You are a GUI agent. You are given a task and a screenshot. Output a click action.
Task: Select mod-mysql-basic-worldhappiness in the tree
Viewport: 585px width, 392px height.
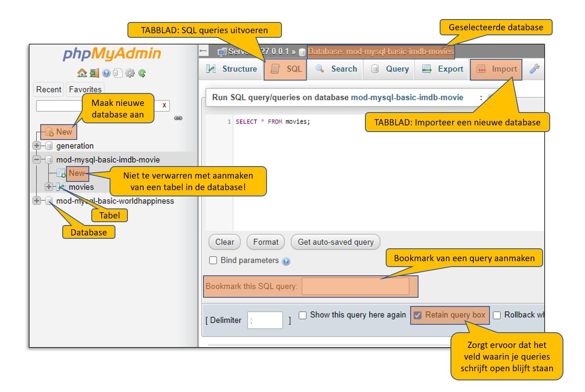(115, 201)
